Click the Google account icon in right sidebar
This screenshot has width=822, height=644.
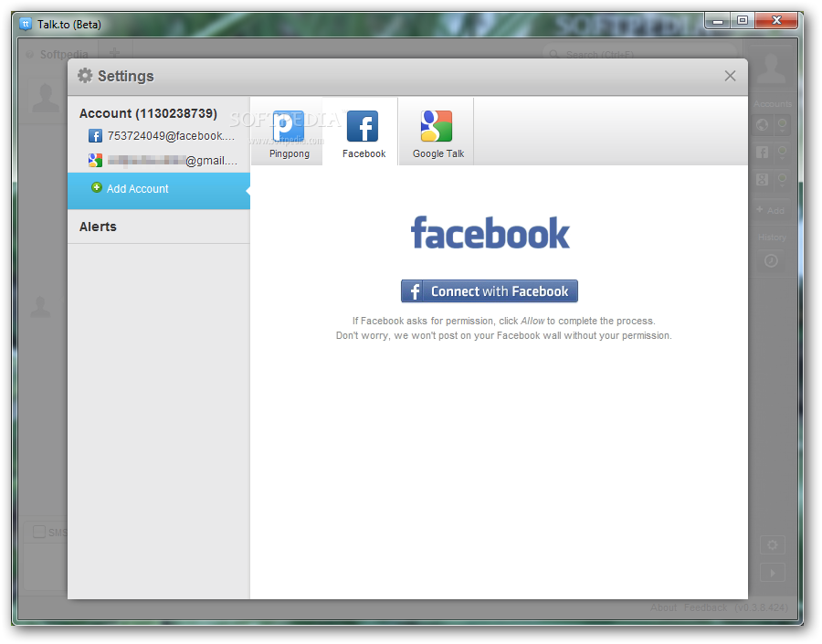coord(763,179)
